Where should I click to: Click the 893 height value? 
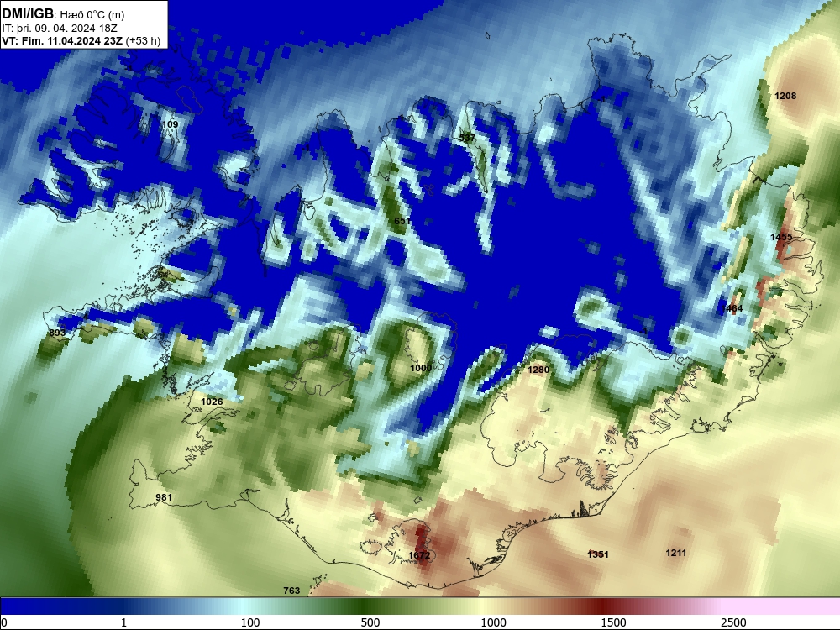(x=57, y=333)
